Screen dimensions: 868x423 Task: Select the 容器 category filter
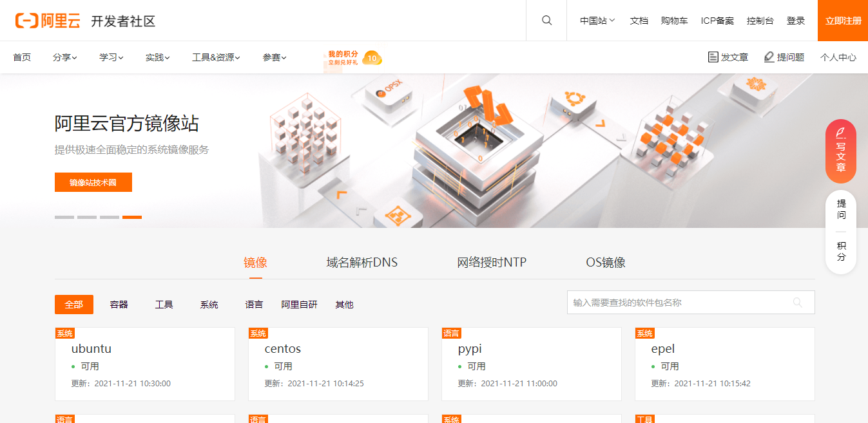pyautogui.click(x=118, y=304)
